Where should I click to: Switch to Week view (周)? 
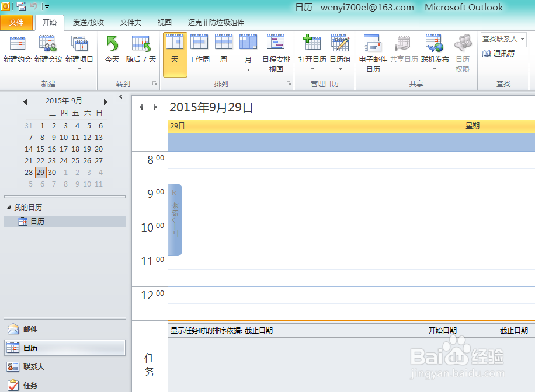(x=224, y=50)
